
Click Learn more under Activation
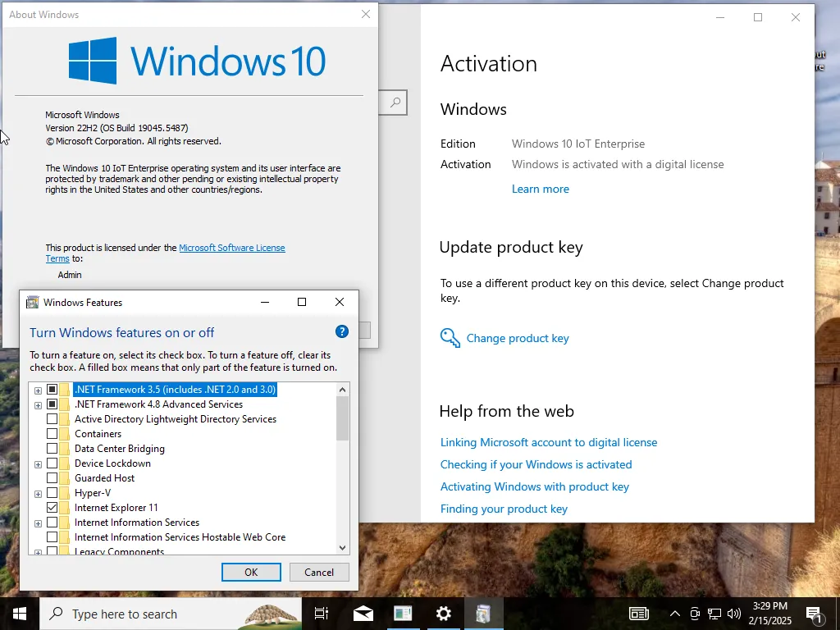point(541,189)
